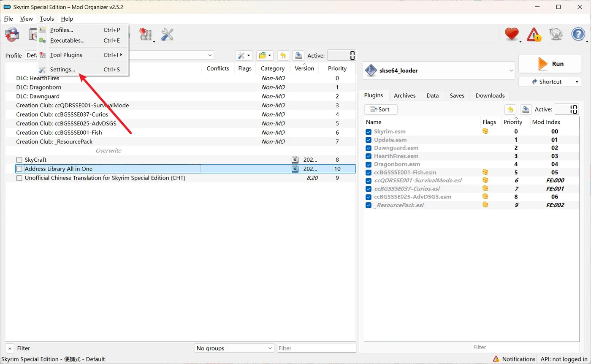
Task: Click the flag icon beside ccBGSSSE001-Fish.esm
Action: (x=485, y=172)
